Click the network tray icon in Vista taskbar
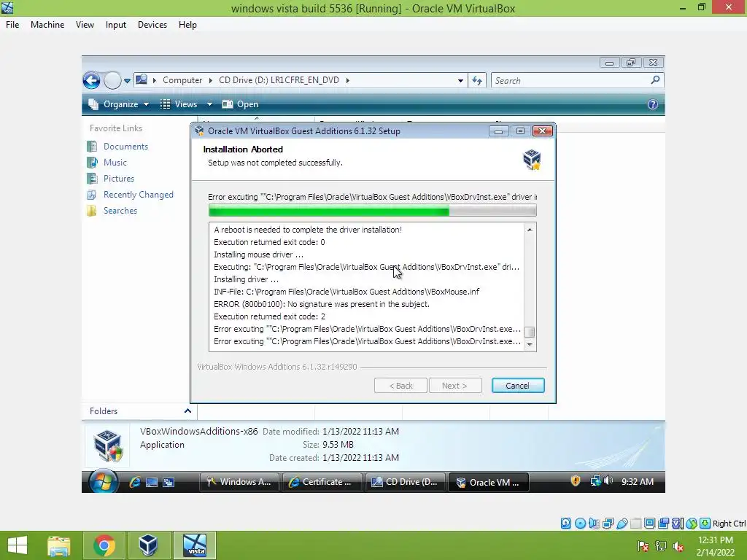The height and width of the screenshot is (560, 747). (595, 481)
